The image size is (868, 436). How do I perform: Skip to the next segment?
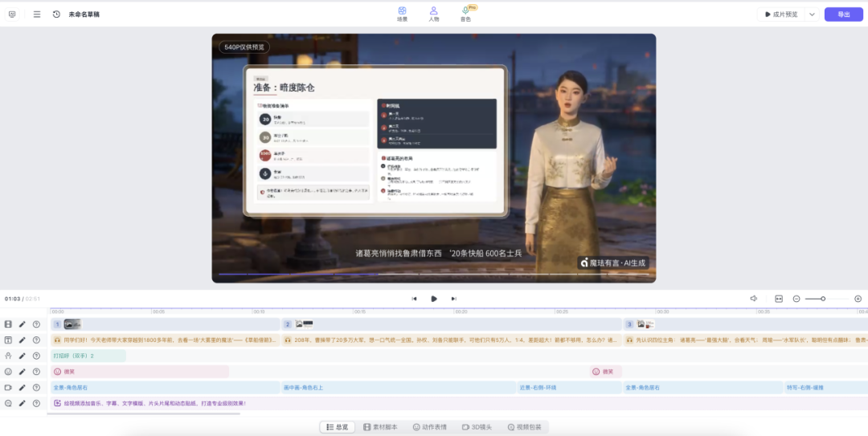[453, 299]
